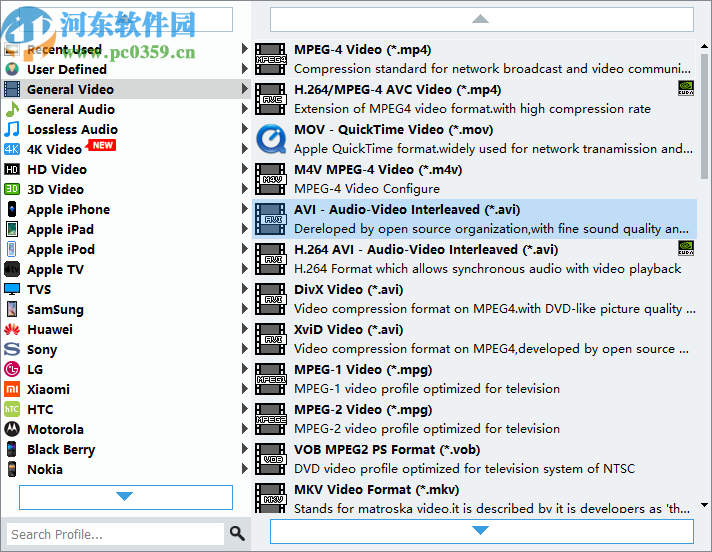Click the Lossless Audio blue note icon

[12, 129]
